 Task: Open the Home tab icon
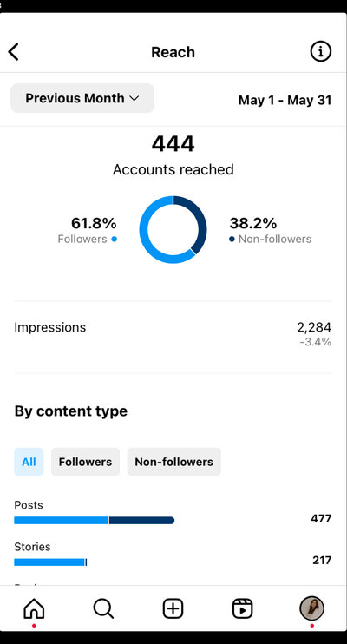34,608
